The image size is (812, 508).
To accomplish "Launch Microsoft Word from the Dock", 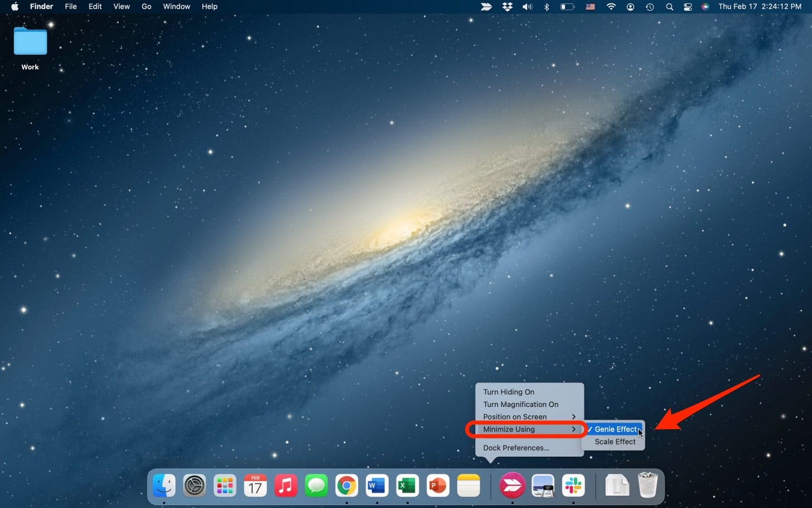I will tap(377, 486).
